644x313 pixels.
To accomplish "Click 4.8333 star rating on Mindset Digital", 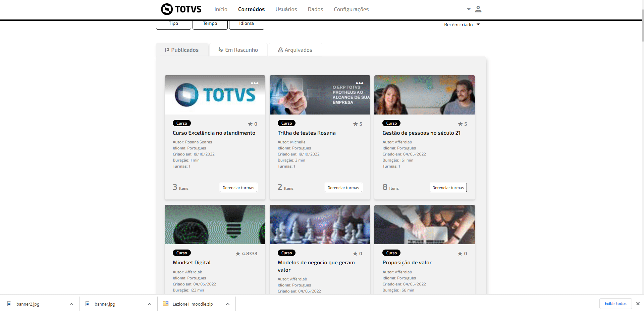I will pos(247,254).
